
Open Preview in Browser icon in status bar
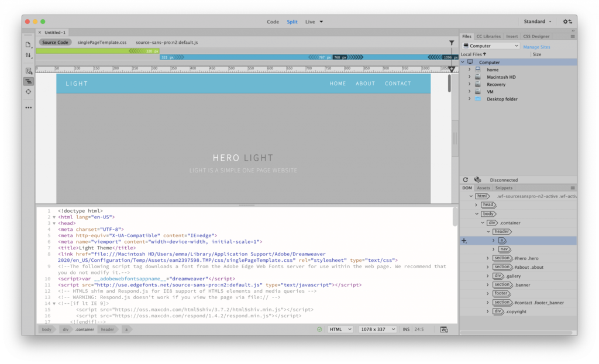443,329
